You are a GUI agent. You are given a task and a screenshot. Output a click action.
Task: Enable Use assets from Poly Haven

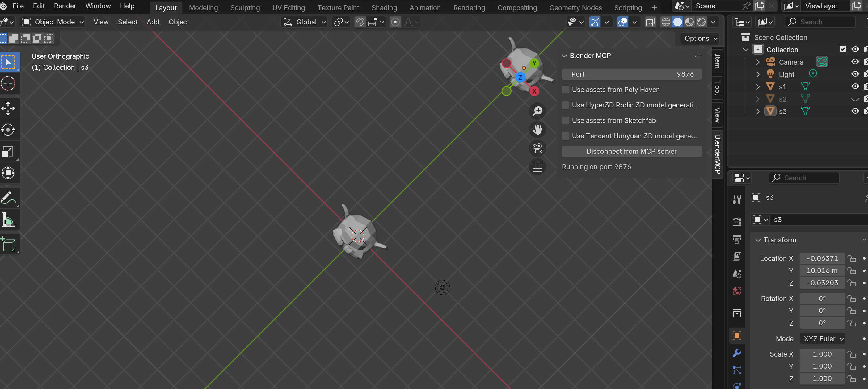click(565, 90)
